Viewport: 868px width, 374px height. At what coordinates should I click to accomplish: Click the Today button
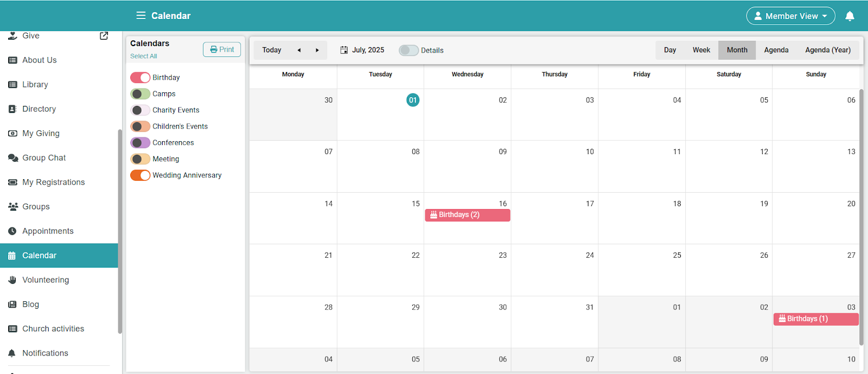coord(272,50)
